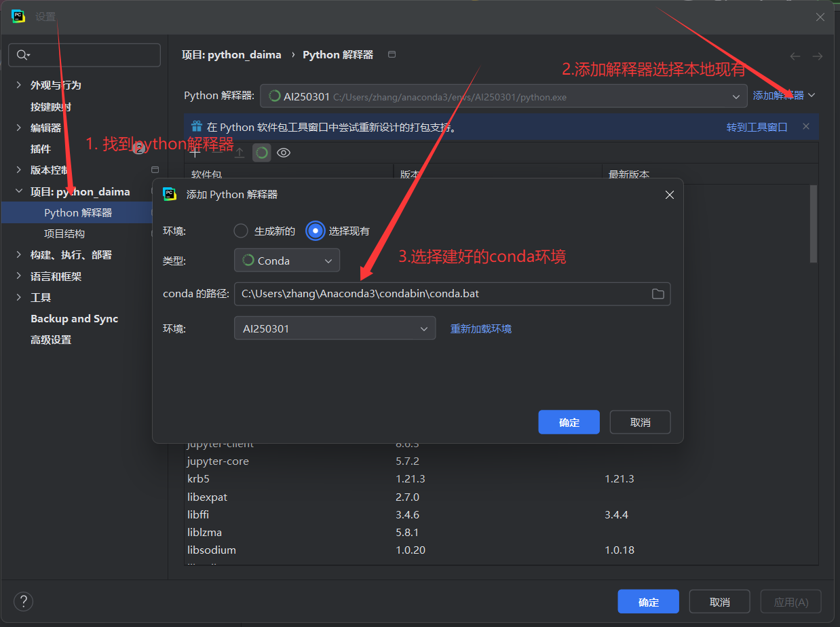Click the package list vertical scrollbar
Image resolution: width=840 pixels, height=627 pixels.
(814, 224)
